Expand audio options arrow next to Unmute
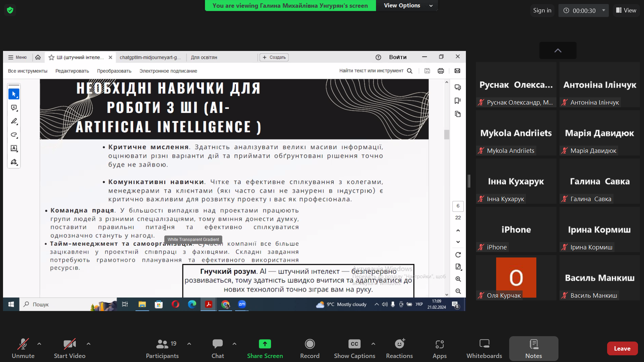644x362 pixels. pos(39,344)
